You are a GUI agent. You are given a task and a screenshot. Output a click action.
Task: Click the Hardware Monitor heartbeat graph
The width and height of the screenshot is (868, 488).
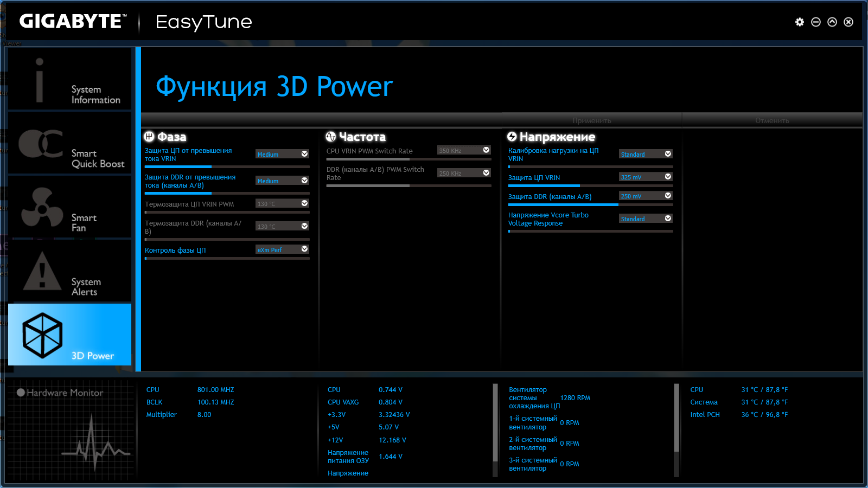95,442
